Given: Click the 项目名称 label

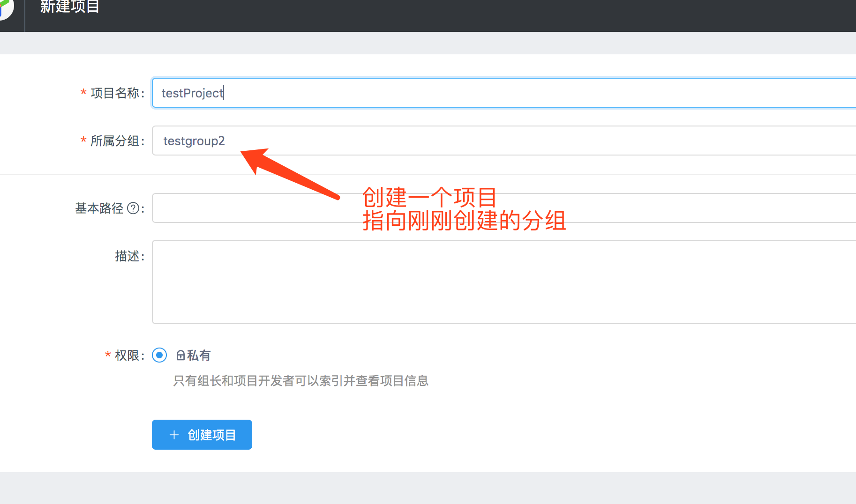Looking at the screenshot, I should coord(115,93).
